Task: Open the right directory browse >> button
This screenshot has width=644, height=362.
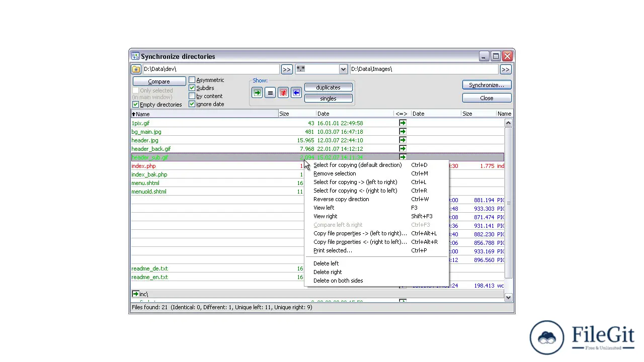Action: coord(505,69)
